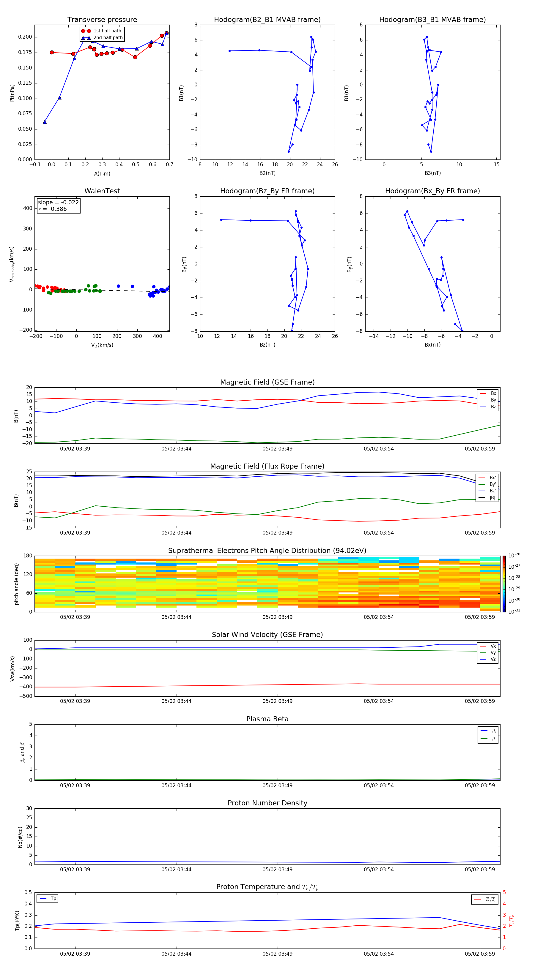This screenshot has width=535, height=980.
Task: Click "05/02 03:59" tick under Proton Temperature plot
Action: click(x=480, y=954)
